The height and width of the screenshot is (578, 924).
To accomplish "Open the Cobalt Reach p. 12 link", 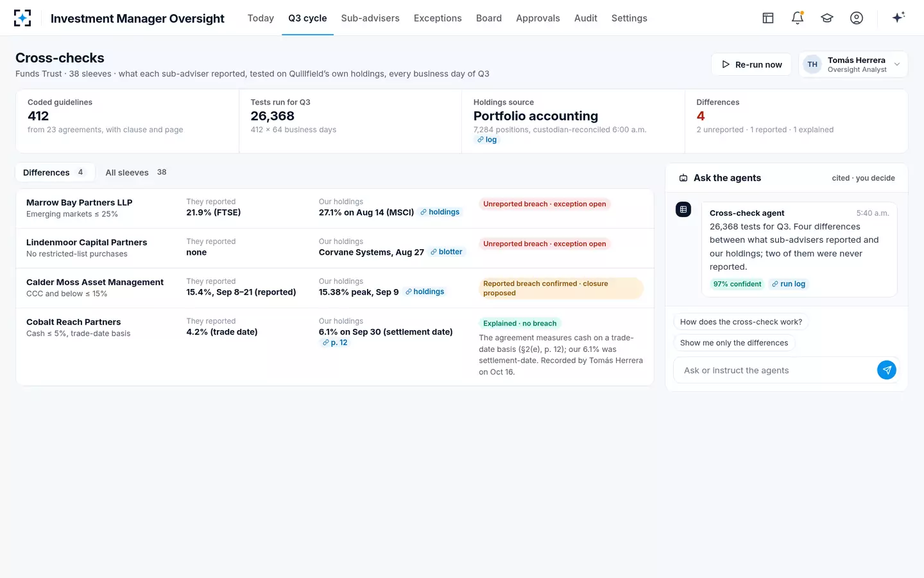I will click(x=335, y=342).
